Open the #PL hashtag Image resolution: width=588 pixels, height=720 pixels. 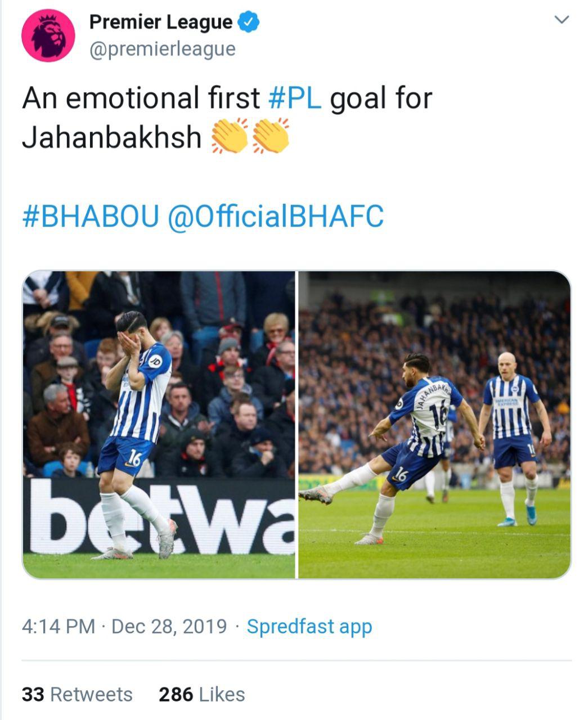pyautogui.click(x=295, y=98)
